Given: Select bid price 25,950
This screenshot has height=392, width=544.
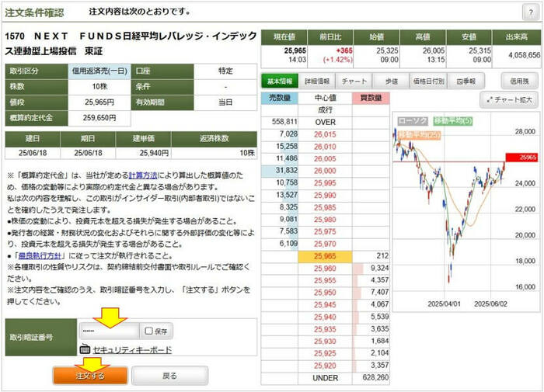Looking at the screenshot, I should click(x=325, y=293).
